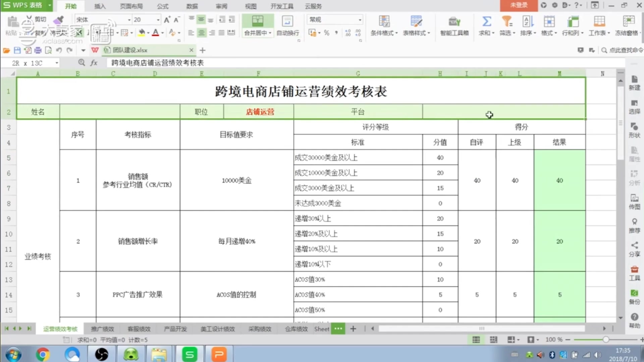
Task: Open the Backup (备份) sidebar panel
Action: [x=634, y=297]
